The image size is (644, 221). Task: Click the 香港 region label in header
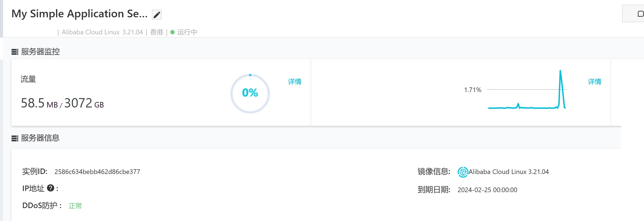[157, 32]
